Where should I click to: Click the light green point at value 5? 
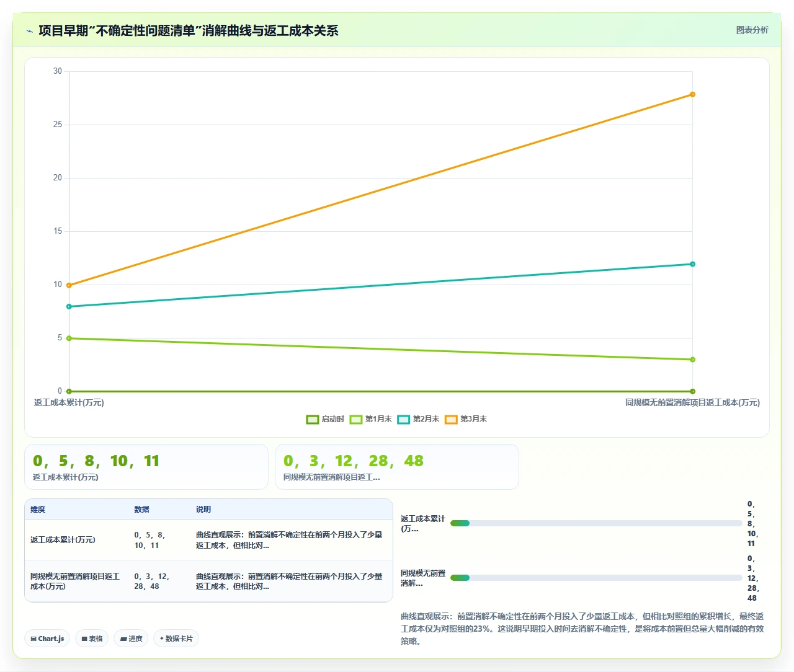tap(69, 338)
